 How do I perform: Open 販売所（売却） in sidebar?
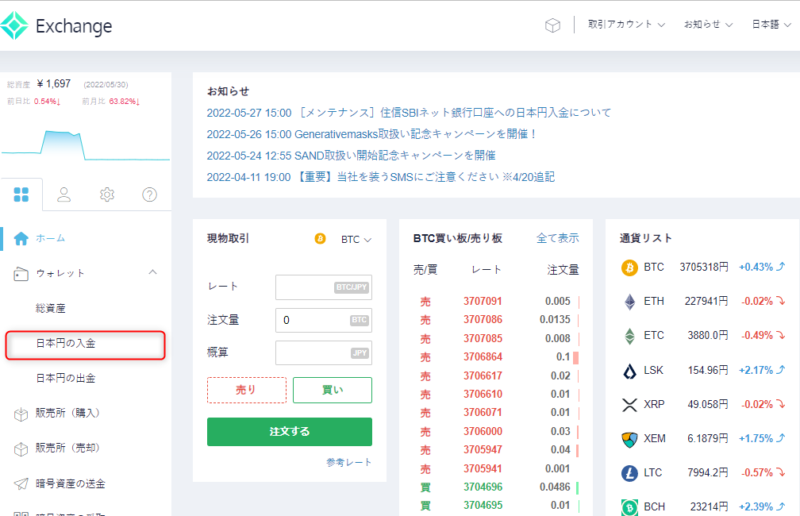pos(67,448)
